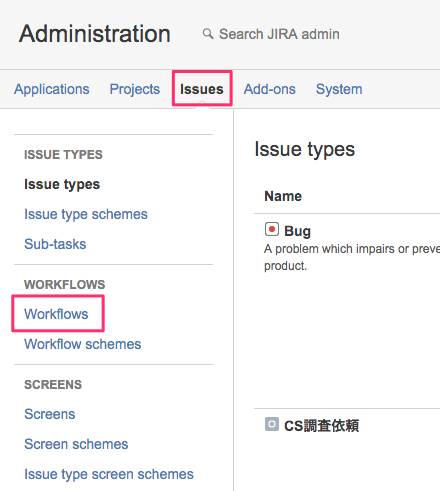
Task: Click the CS調査依頼 issue type name
Action: tap(321, 426)
